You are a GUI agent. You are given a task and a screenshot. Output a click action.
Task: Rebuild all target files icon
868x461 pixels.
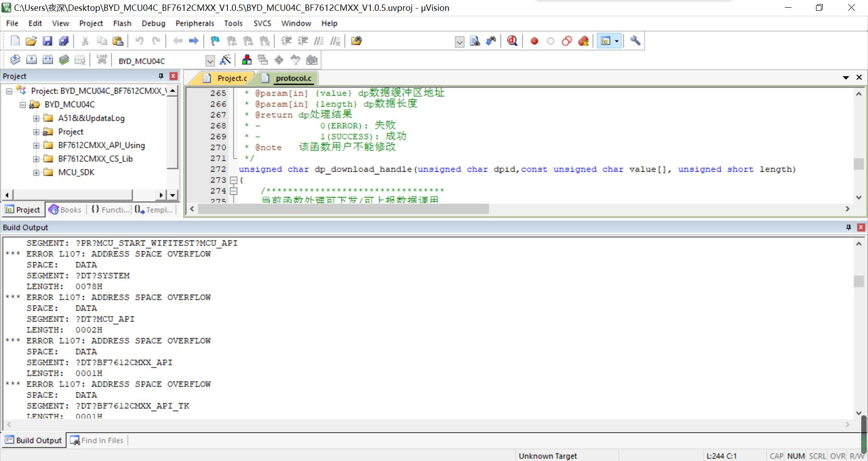click(47, 60)
